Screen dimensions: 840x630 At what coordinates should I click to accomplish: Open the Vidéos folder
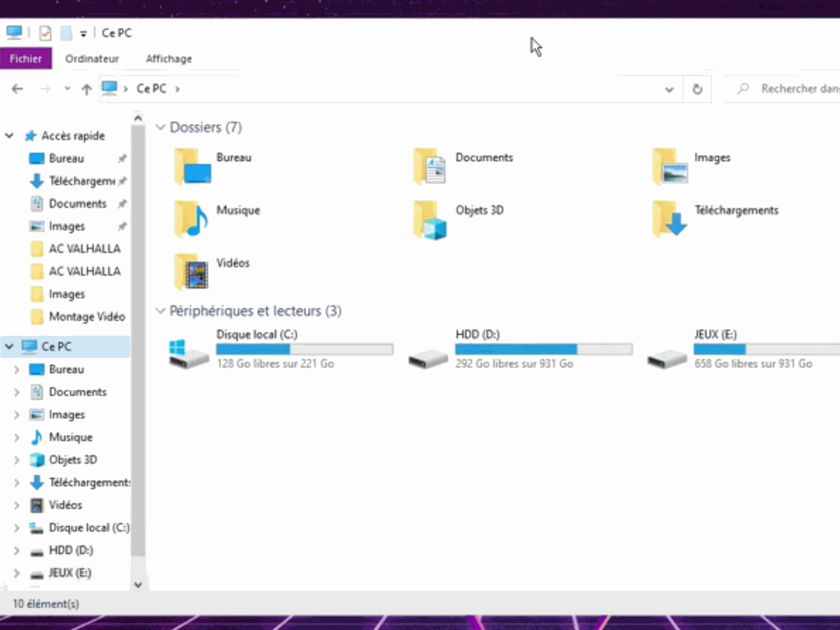(x=233, y=263)
